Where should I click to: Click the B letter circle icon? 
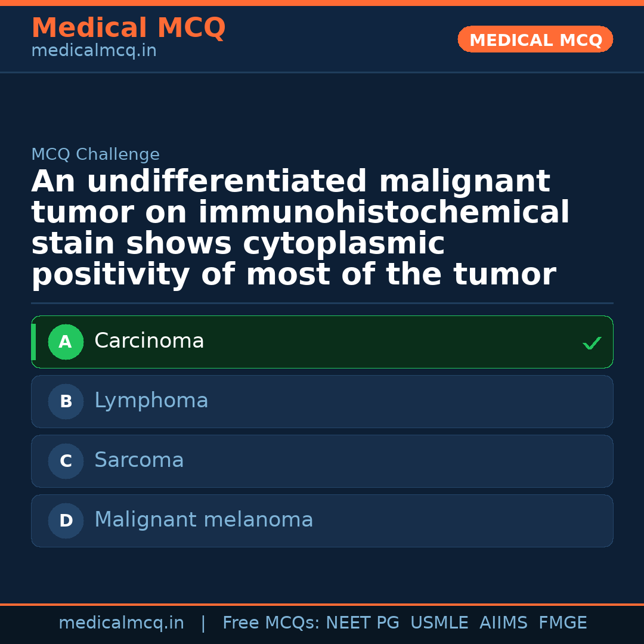(66, 402)
